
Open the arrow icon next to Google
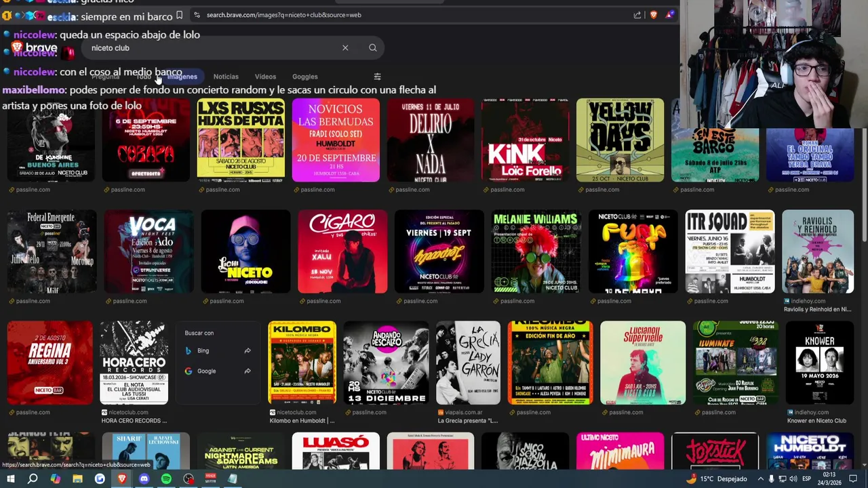point(248,371)
